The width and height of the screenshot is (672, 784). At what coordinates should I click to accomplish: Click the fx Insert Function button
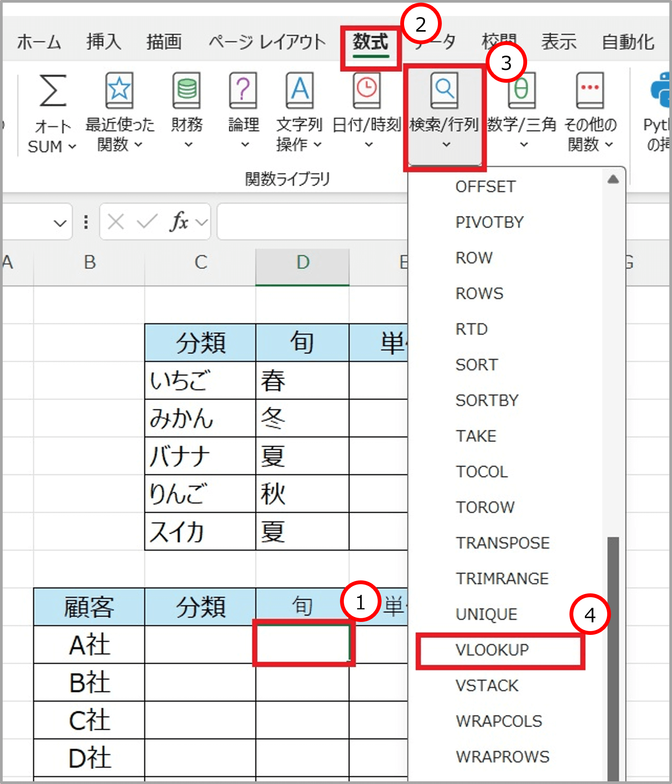click(x=179, y=222)
